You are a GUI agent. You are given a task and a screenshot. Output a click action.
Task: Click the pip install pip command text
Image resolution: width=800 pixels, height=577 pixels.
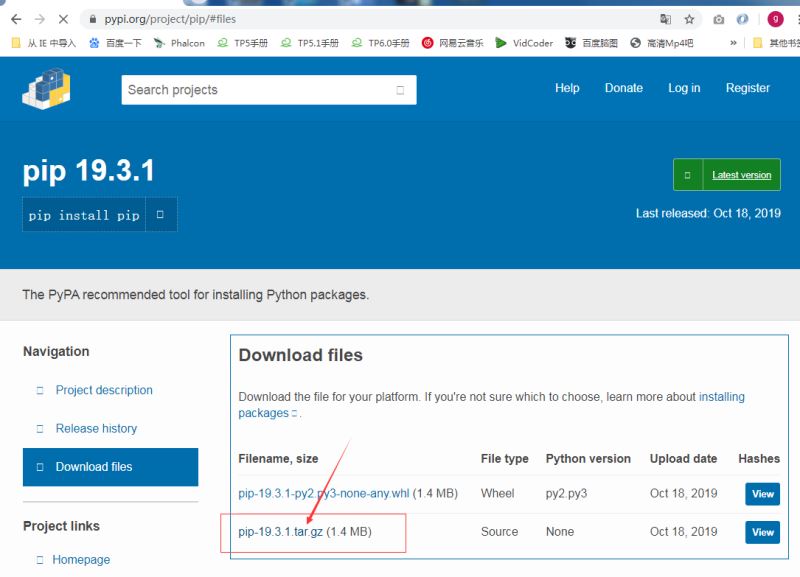(x=84, y=215)
